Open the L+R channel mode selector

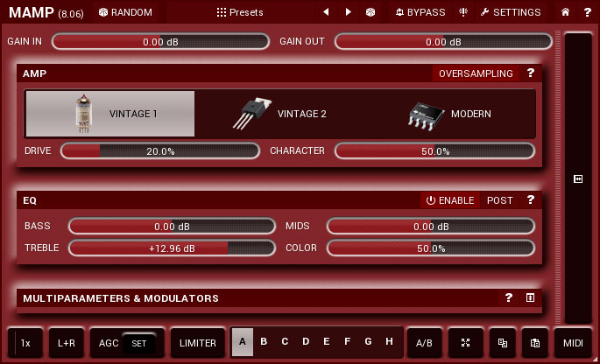[67, 343]
